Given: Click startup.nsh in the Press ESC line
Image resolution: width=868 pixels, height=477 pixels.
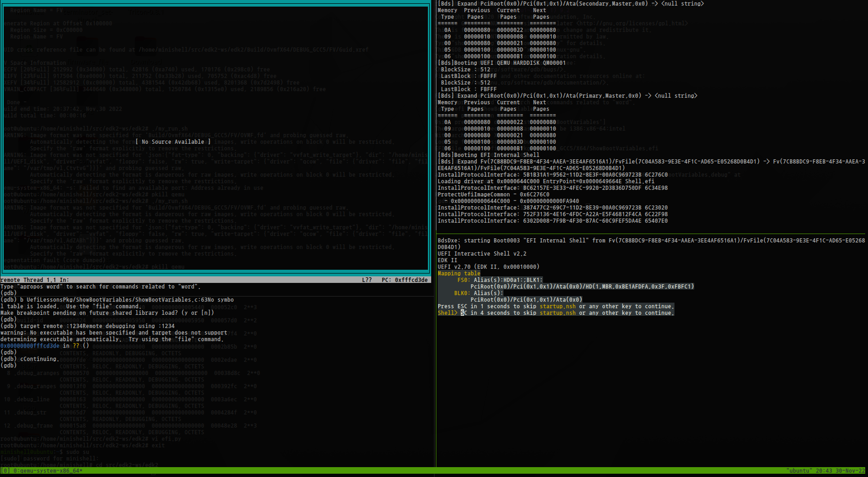Looking at the screenshot, I should click(557, 306).
